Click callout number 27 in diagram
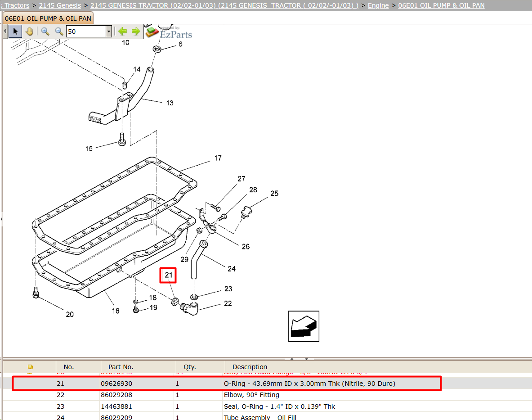This screenshot has height=420, width=532. 241,179
